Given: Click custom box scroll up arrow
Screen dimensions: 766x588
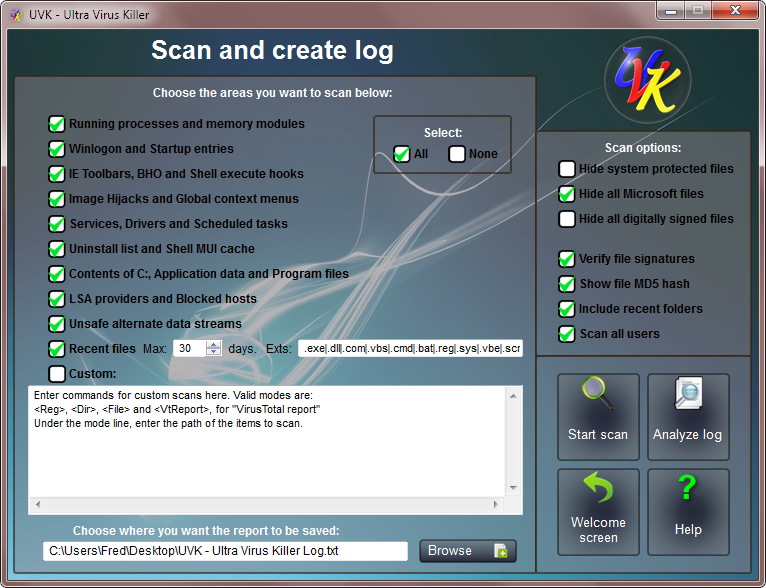Looking at the screenshot, I should (x=513, y=396).
